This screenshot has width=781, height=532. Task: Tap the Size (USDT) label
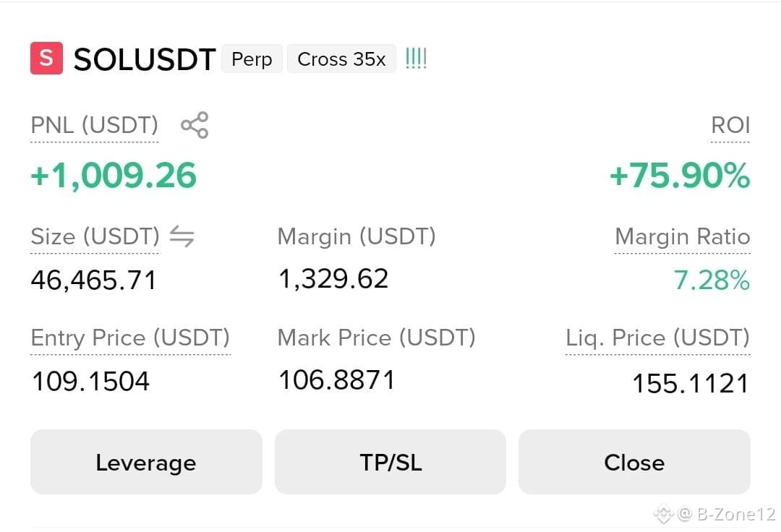click(95, 236)
